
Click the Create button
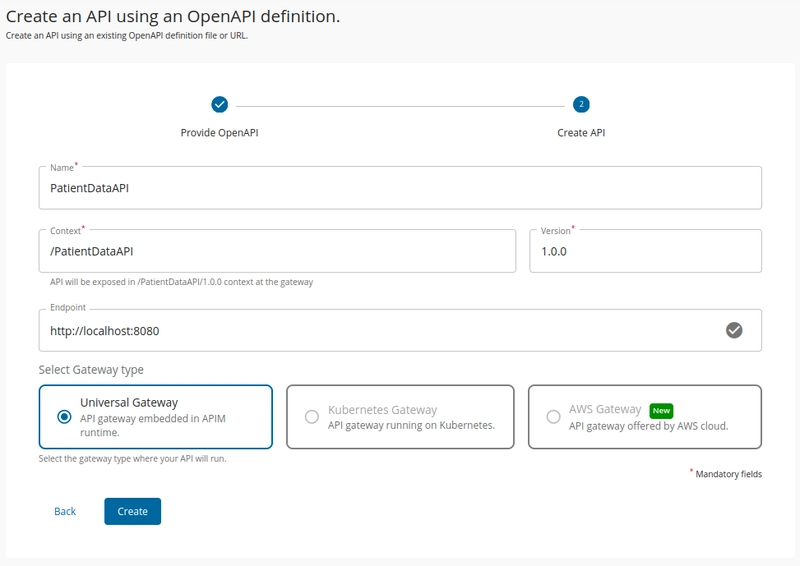(133, 511)
